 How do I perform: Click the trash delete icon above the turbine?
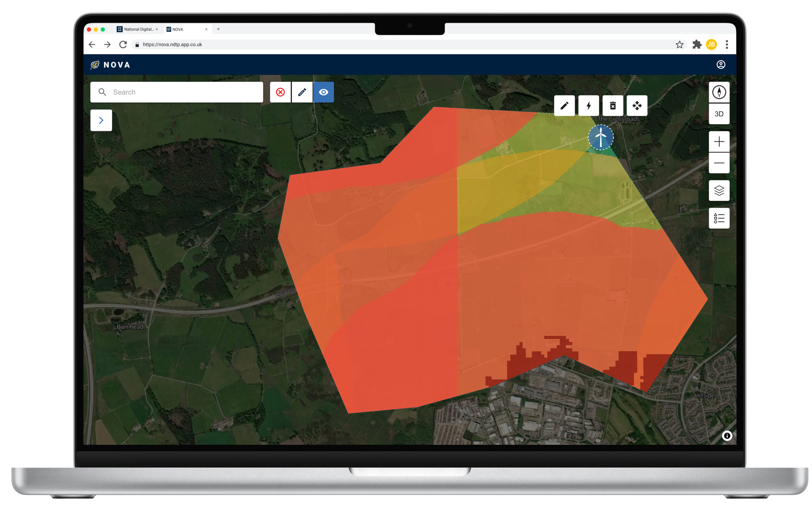coord(612,106)
